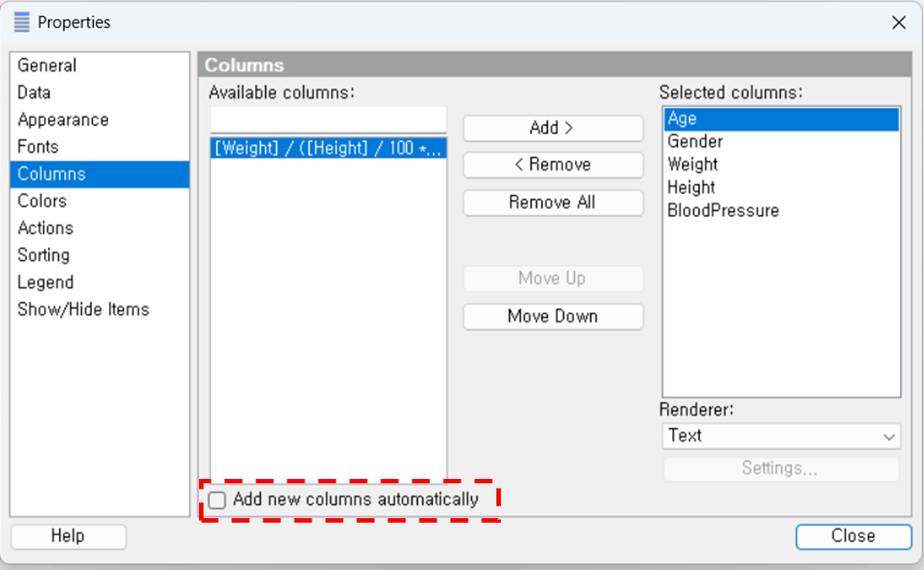Open the Renderer dropdown

[781, 436]
